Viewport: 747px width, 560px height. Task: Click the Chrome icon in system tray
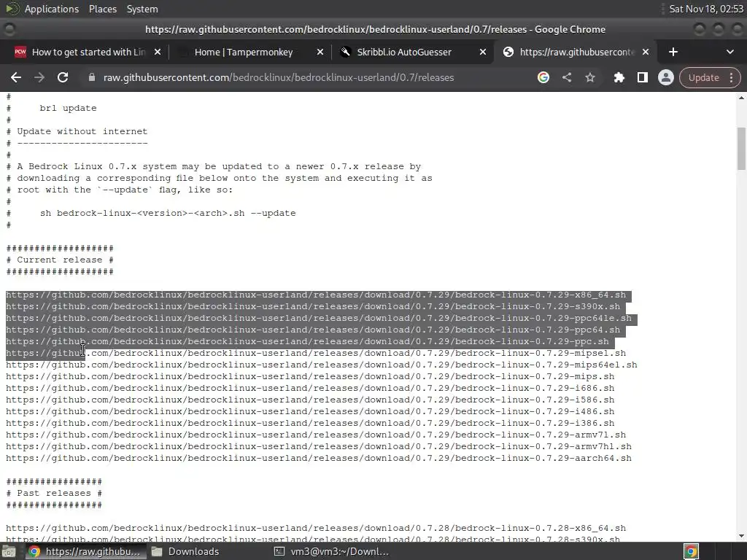(692, 551)
